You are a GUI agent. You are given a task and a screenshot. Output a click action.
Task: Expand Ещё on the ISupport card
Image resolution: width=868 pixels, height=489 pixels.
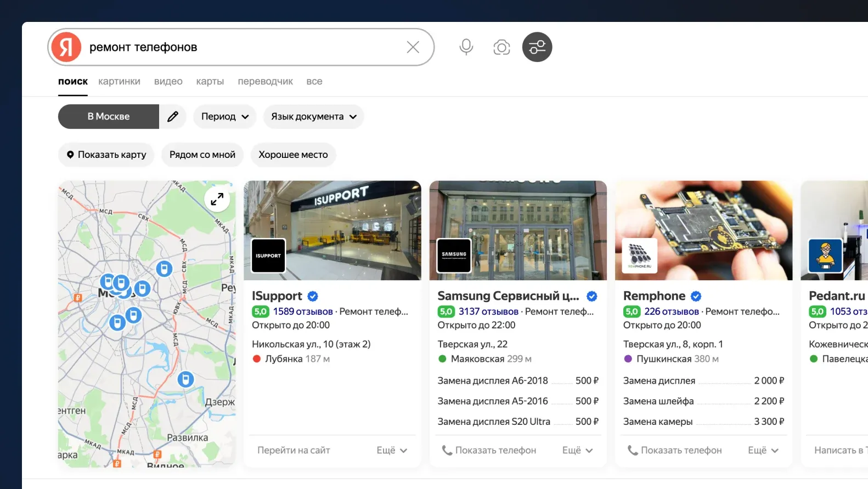[x=392, y=450]
